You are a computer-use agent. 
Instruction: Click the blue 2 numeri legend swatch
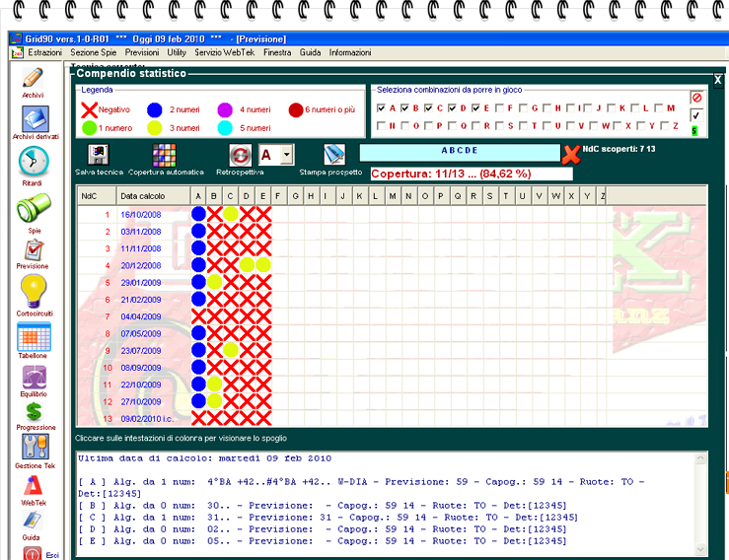(154, 109)
